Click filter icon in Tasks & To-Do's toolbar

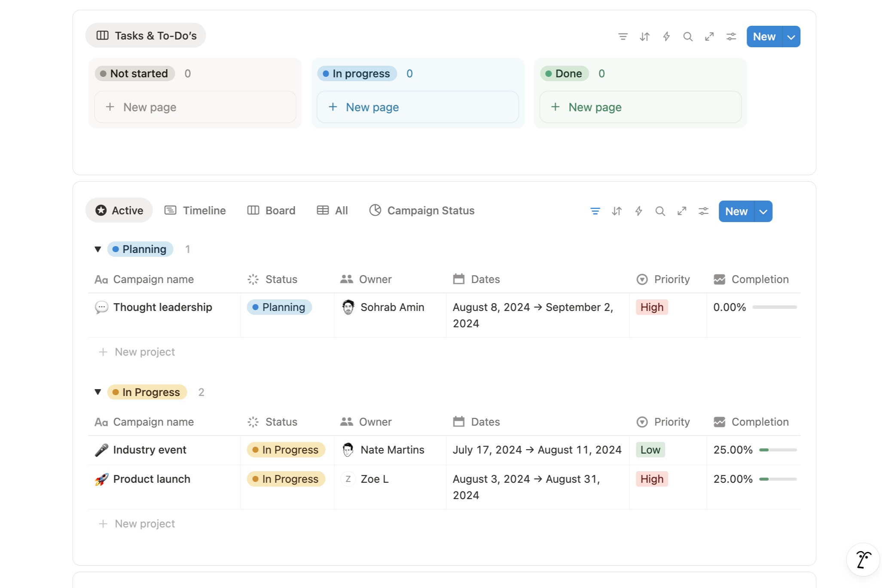coord(623,37)
